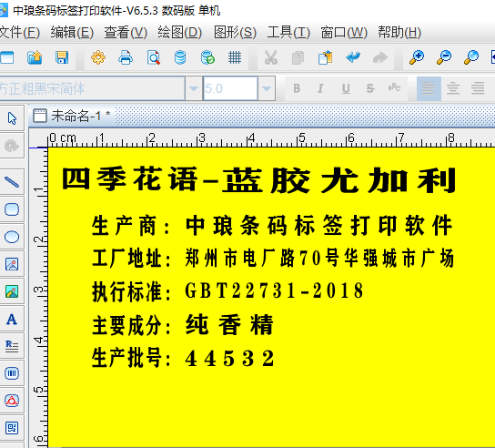Toggle the grid display icon
Image resolution: width=495 pixels, height=448 pixels.
click(x=235, y=57)
